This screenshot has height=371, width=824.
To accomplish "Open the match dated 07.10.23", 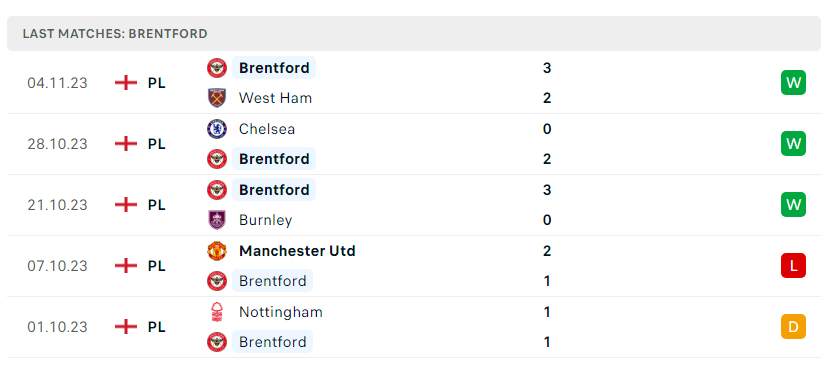I will click(x=412, y=266).
